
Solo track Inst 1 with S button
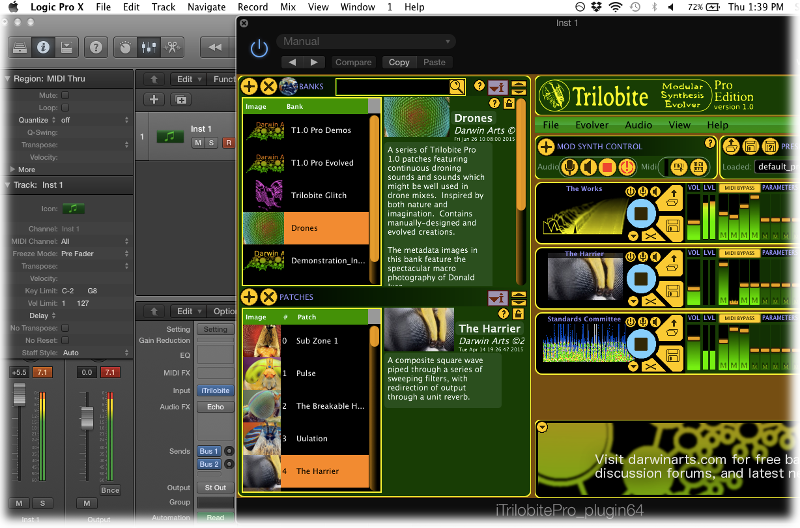pyautogui.click(x=211, y=143)
